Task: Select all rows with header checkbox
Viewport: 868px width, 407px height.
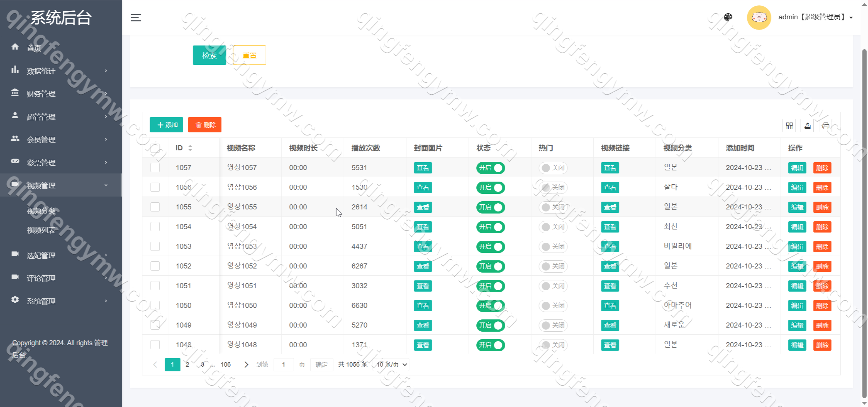Action: pos(155,148)
